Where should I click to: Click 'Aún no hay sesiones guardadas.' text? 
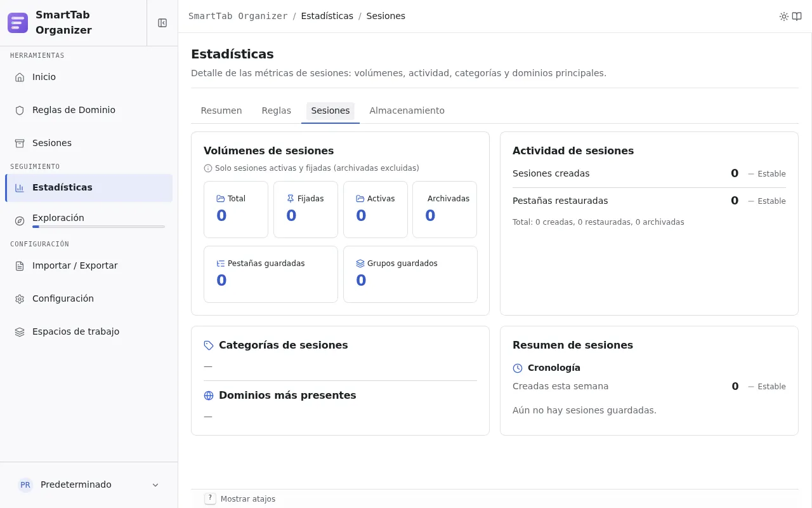[x=584, y=410]
